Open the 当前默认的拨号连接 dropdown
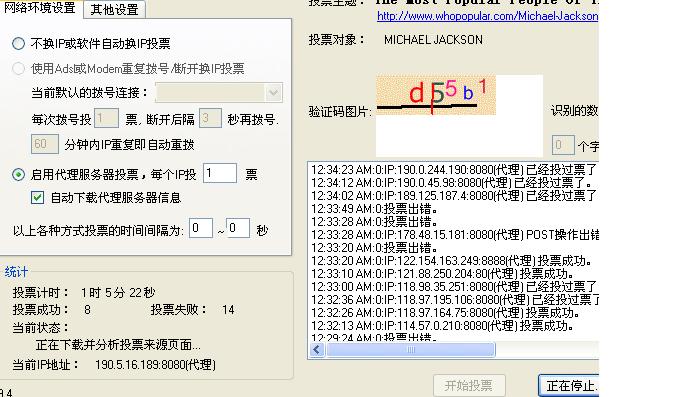683x397 pixels. tap(219, 92)
